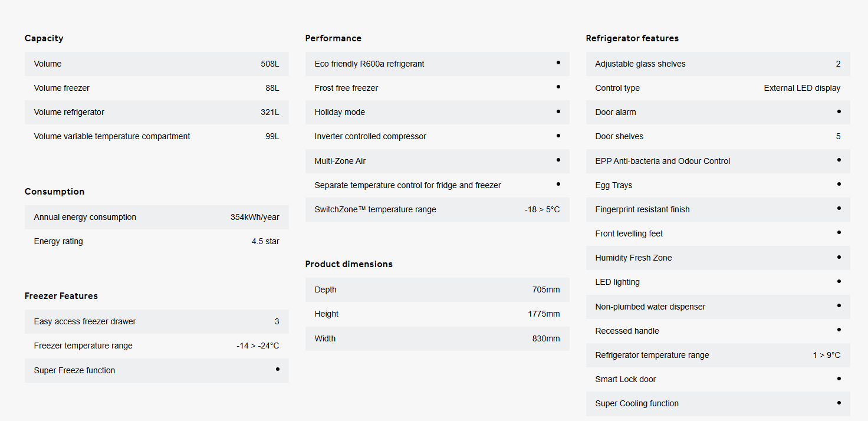The height and width of the screenshot is (421, 868).
Task: Click the Holiday mode bullet indicator
Action: pyautogui.click(x=558, y=111)
